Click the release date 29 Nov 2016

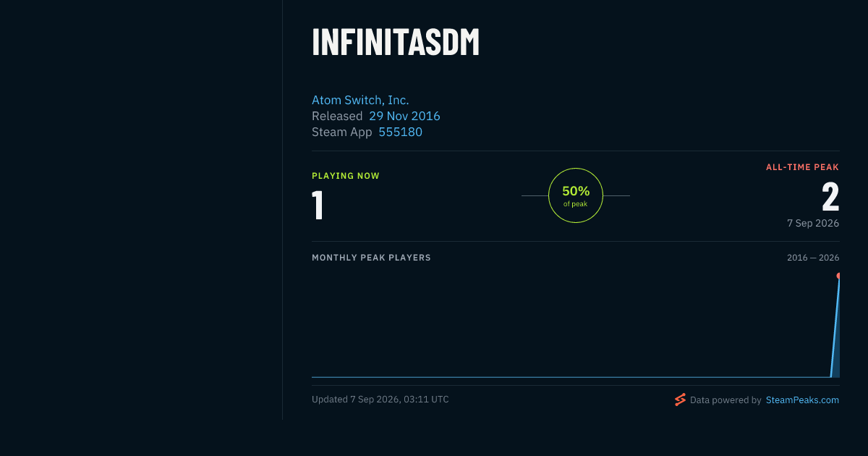point(404,116)
